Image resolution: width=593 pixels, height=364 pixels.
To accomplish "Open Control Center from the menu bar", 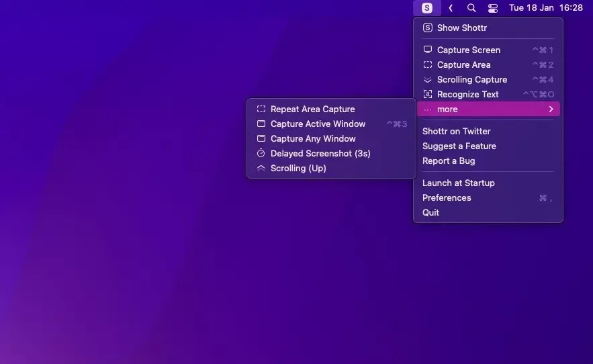I will click(493, 8).
